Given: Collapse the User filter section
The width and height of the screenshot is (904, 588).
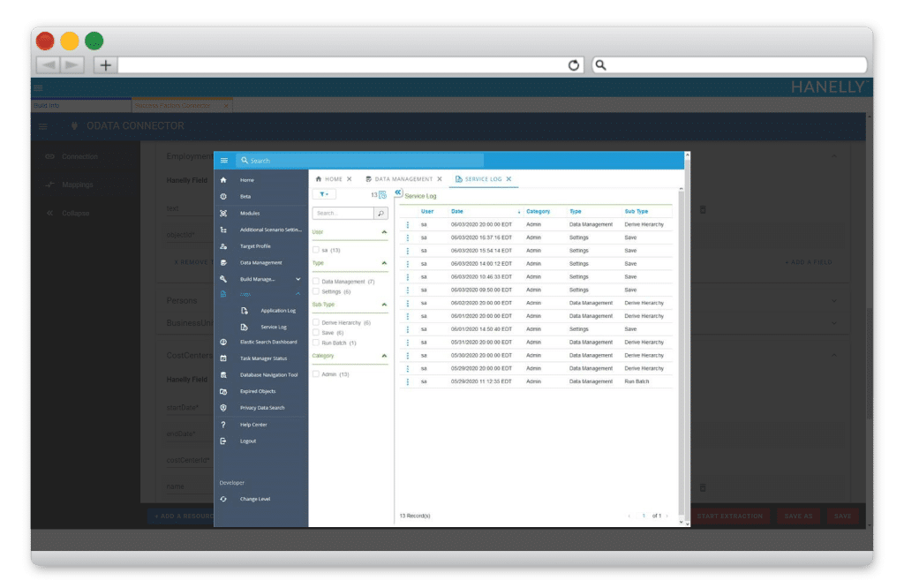Looking at the screenshot, I should click(x=384, y=232).
